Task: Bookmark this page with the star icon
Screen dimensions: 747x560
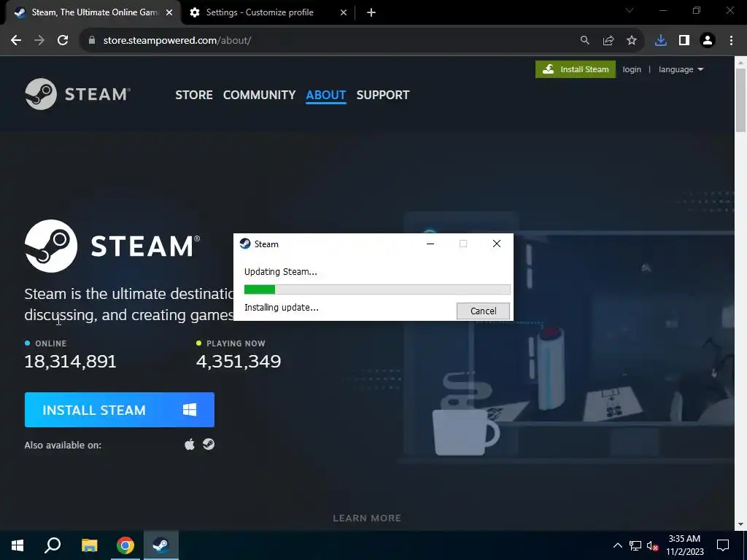Action: [x=631, y=41]
